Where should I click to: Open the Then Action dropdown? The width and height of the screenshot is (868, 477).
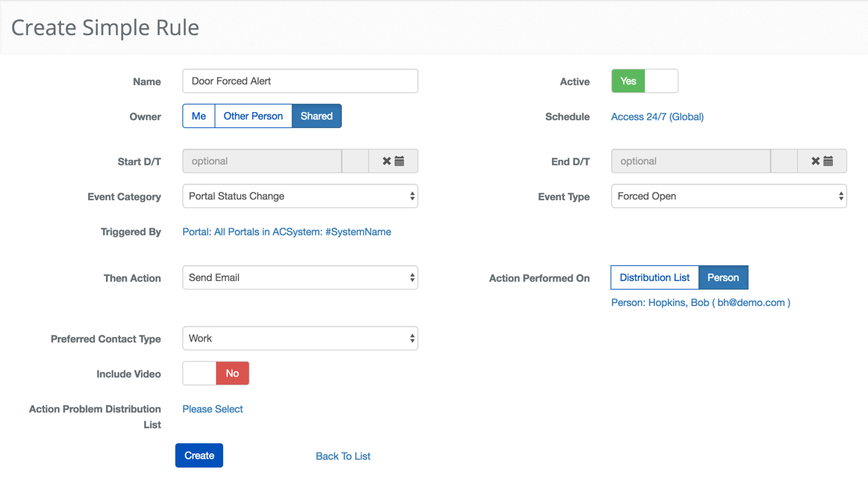tap(300, 278)
